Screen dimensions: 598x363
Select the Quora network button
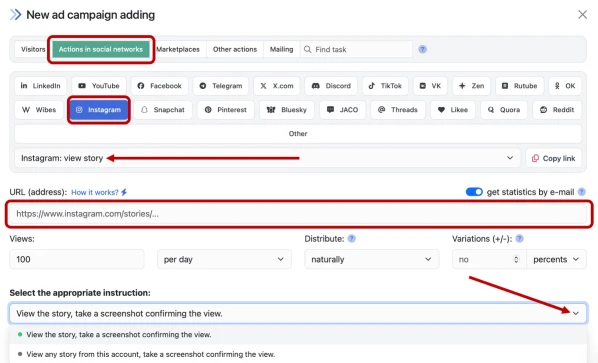504,110
